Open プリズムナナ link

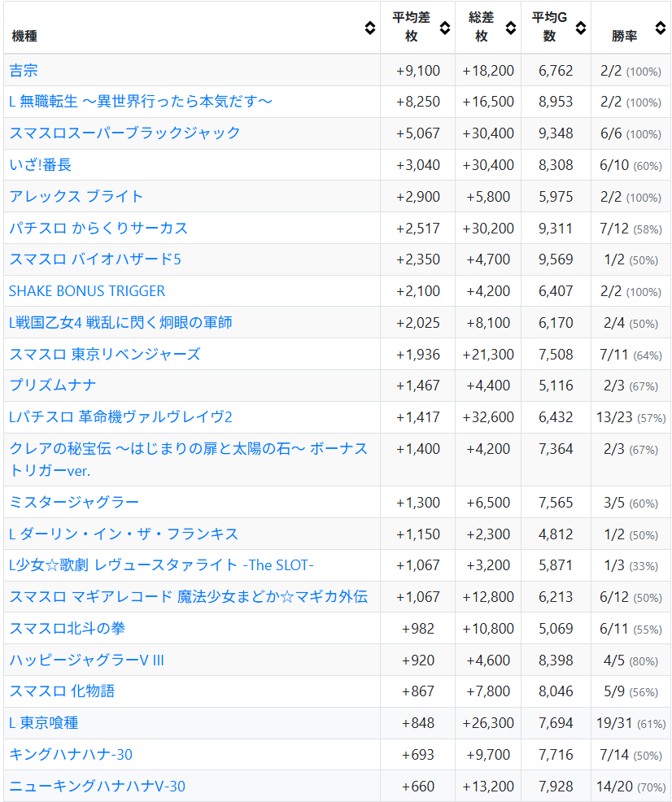pyautogui.click(x=53, y=386)
